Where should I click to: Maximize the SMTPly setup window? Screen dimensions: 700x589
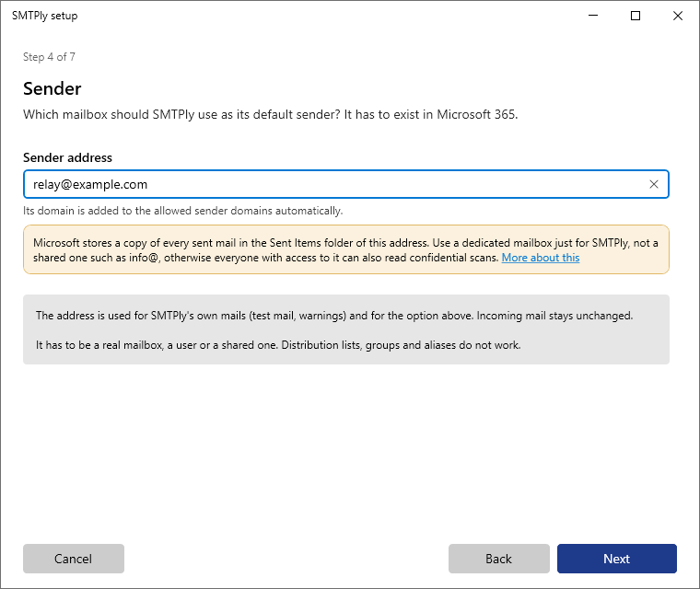click(636, 16)
